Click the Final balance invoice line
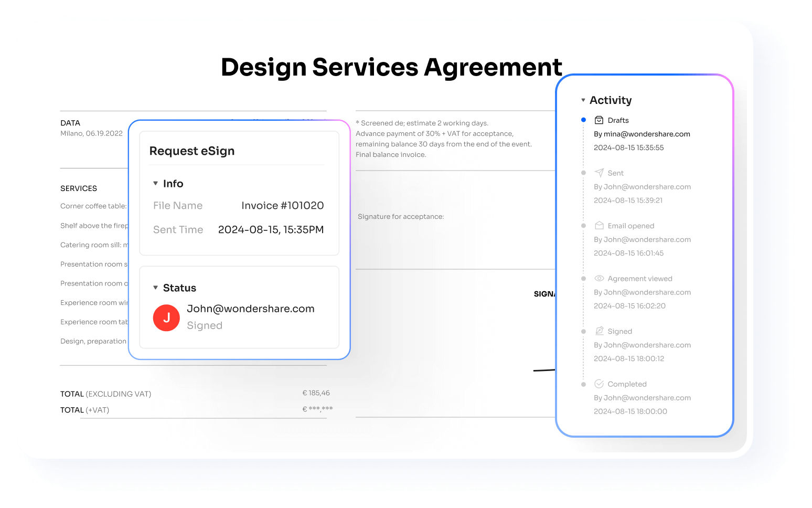Screen dimensions: 812x508 coord(391,155)
